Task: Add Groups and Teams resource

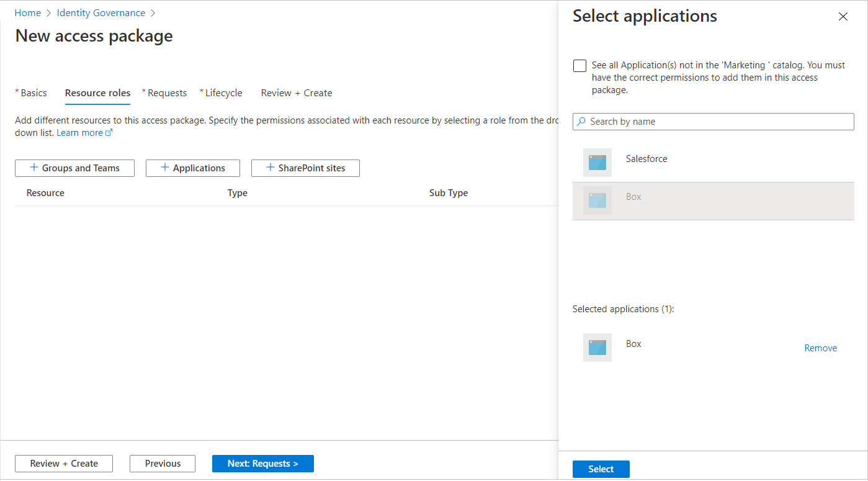Action: tap(74, 168)
